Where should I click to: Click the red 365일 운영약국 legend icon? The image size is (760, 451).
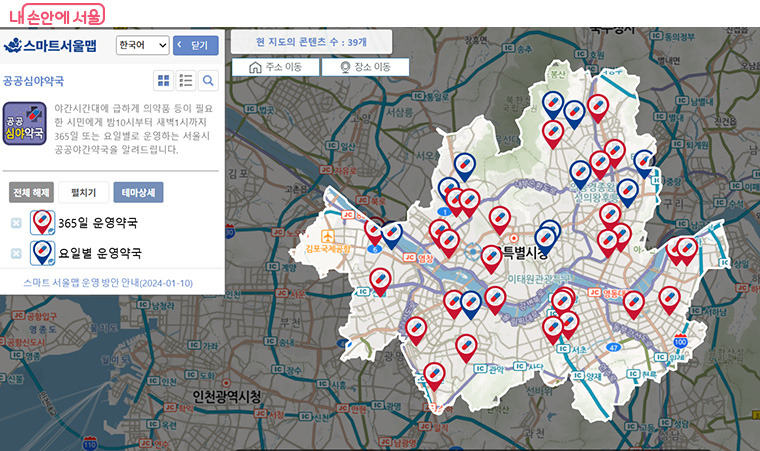(x=42, y=223)
